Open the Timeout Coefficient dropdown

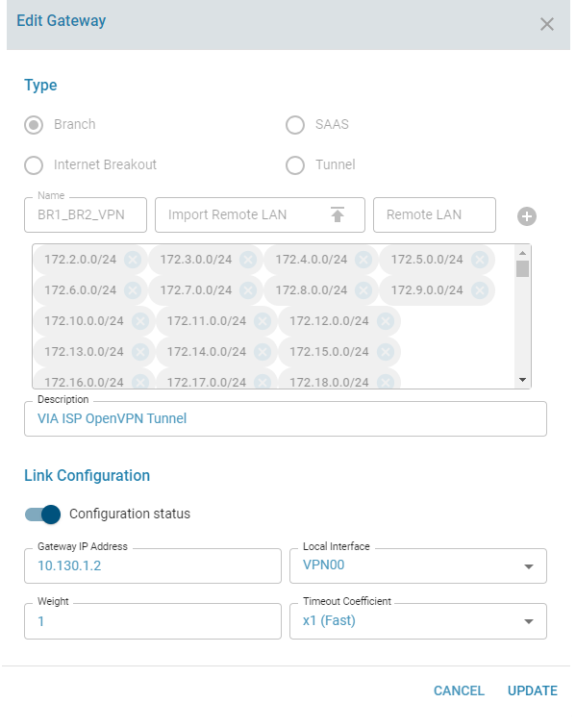click(x=418, y=621)
